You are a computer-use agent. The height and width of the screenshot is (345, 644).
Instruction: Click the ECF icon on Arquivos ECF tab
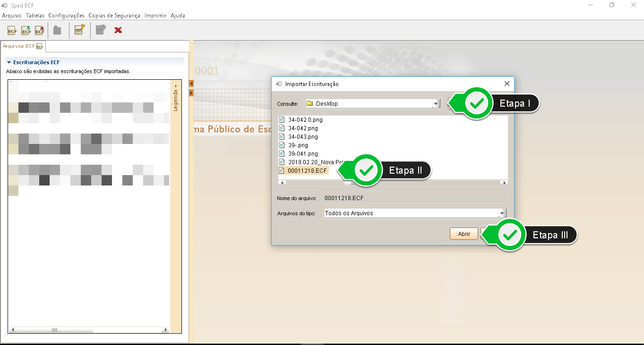coord(40,46)
